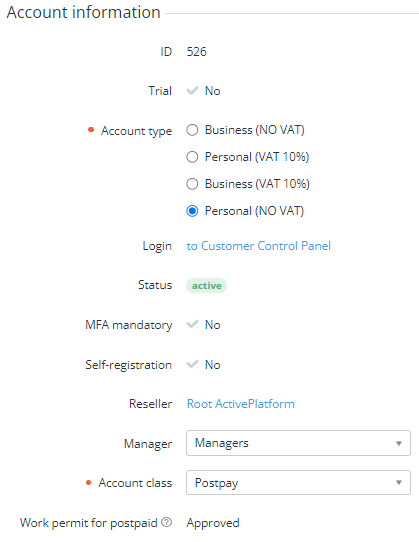Click the Account information section heading

[83, 12]
